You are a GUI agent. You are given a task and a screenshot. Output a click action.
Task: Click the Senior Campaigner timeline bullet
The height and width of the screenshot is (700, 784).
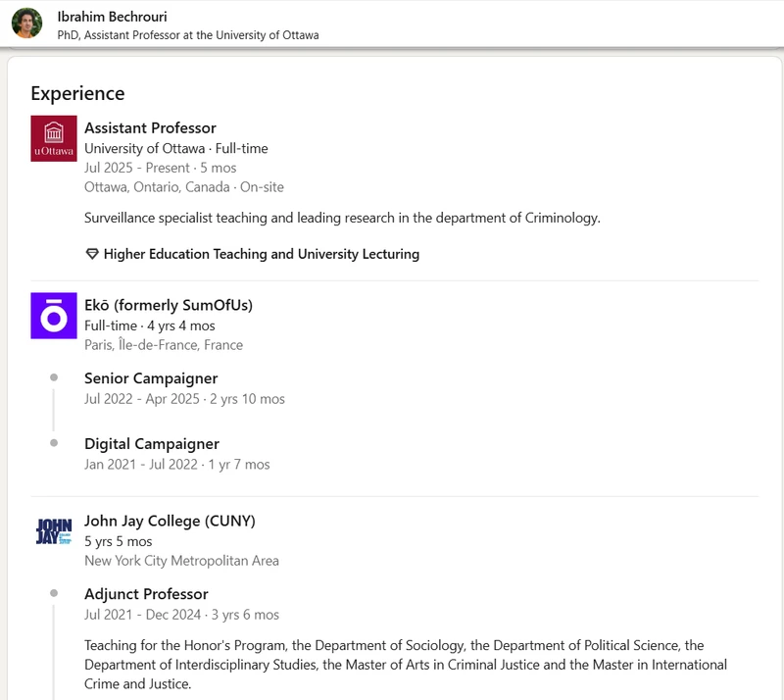(54, 378)
